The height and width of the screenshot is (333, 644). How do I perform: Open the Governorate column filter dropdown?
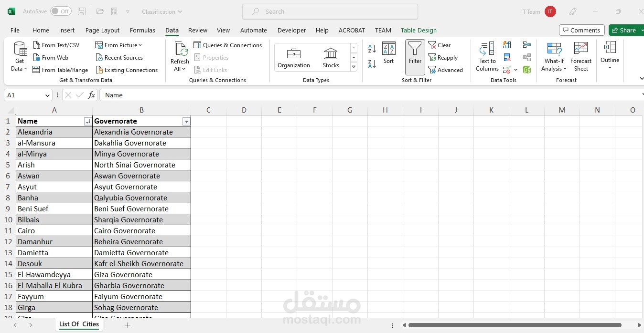click(186, 122)
